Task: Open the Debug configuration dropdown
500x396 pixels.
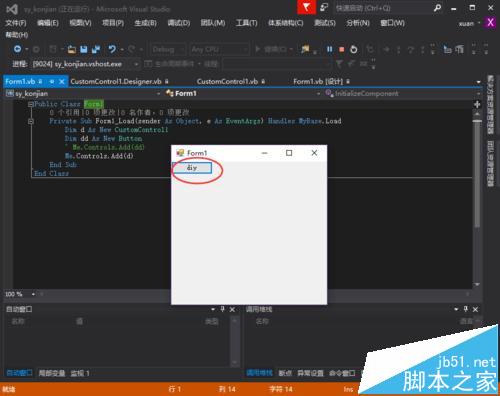Action: 168,50
